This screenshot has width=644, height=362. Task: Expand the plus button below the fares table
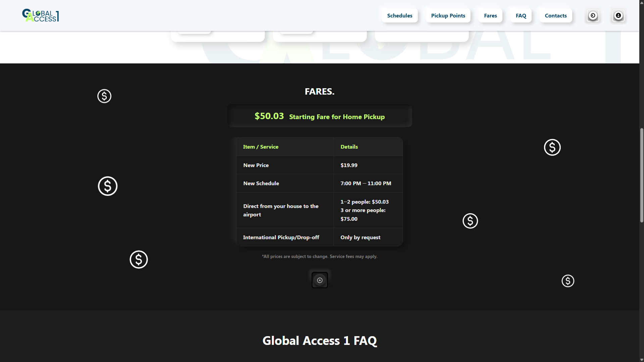coord(319,280)
